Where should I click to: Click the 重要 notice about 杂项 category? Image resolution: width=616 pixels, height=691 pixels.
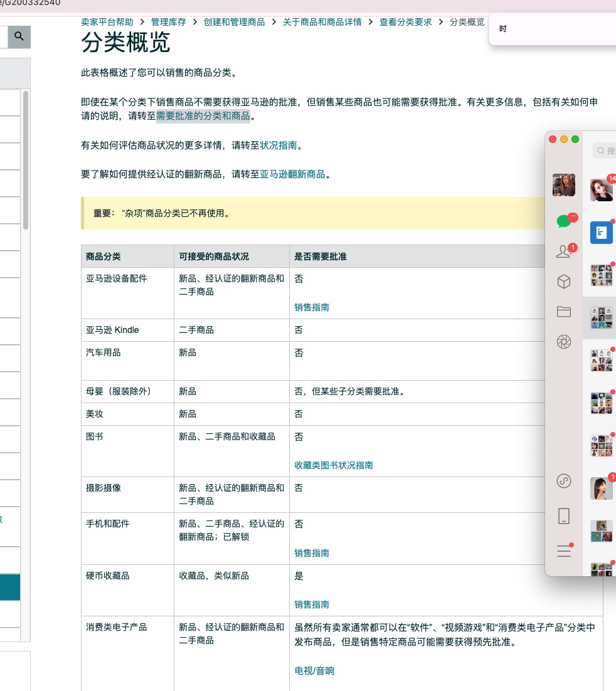pos(313,213)
